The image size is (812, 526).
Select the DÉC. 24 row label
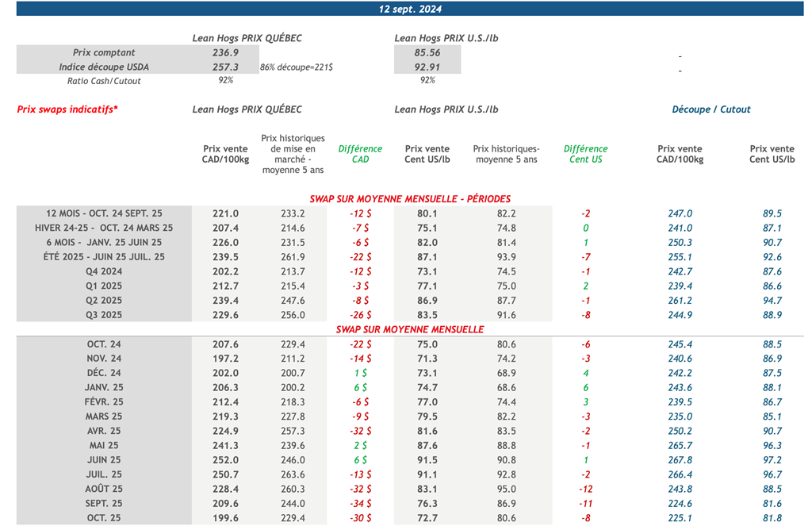(104, 373)
